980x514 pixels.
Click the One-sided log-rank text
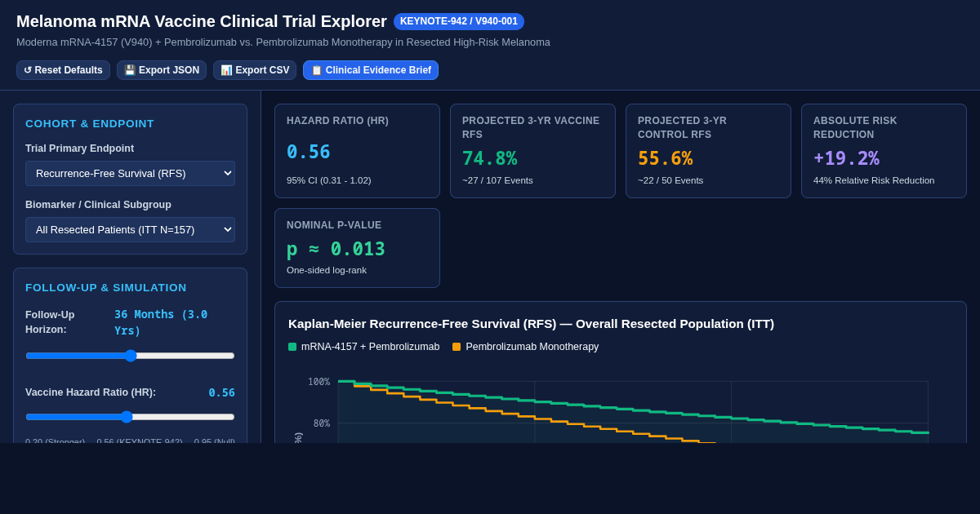(327, 270)
